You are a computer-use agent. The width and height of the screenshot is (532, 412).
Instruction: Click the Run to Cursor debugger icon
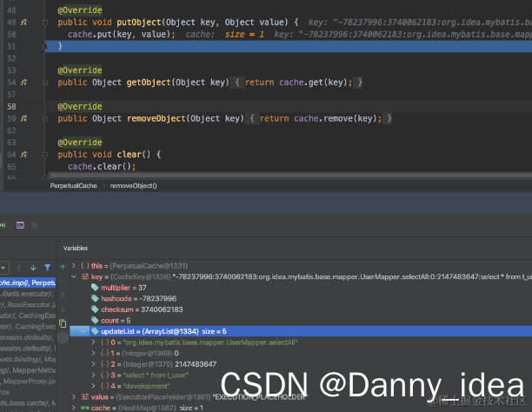[3, 225]
